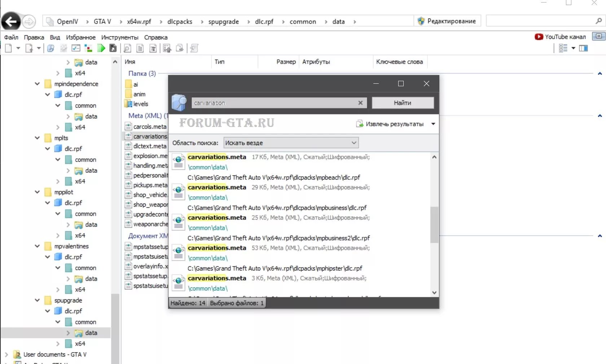Viewport: 606px width, 364px height.
Task: Click the Найти search button
Action: pos(403,103)
